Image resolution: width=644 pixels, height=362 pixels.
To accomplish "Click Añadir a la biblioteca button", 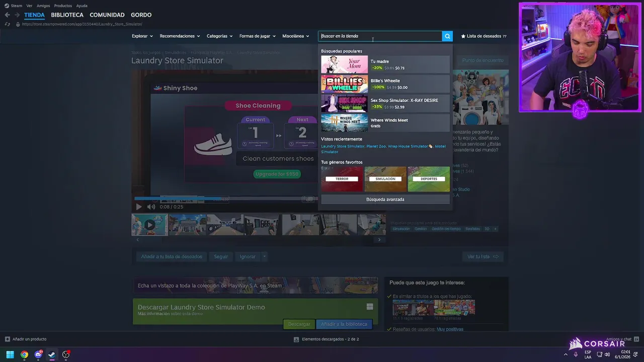I will 344,324.
